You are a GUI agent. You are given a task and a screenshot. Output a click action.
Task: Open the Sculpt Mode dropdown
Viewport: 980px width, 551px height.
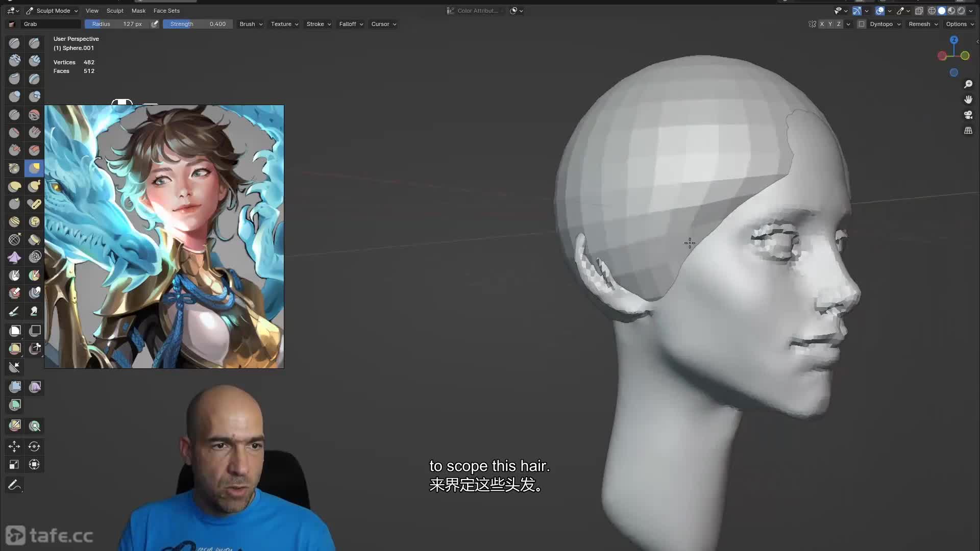click(52, 11)
